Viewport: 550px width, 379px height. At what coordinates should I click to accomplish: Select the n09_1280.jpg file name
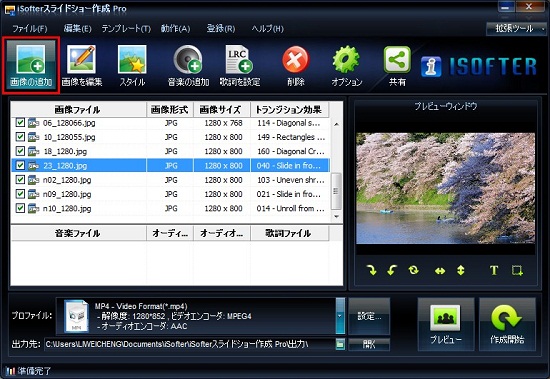67,194
